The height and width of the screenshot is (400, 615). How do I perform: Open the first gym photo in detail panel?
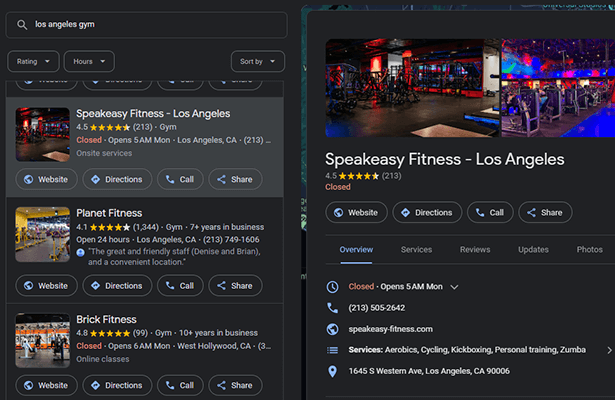pos(413,88)
